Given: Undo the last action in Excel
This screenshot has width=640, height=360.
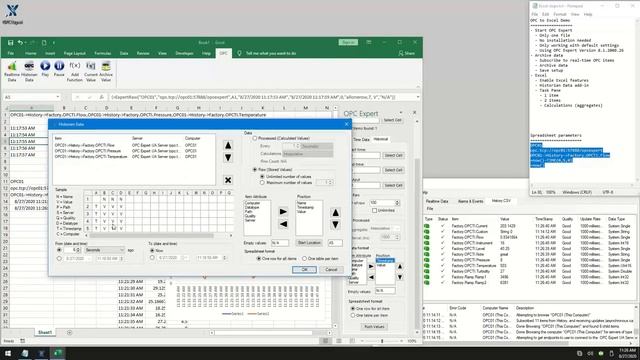Looking at the screenshot, I should 20,42.
